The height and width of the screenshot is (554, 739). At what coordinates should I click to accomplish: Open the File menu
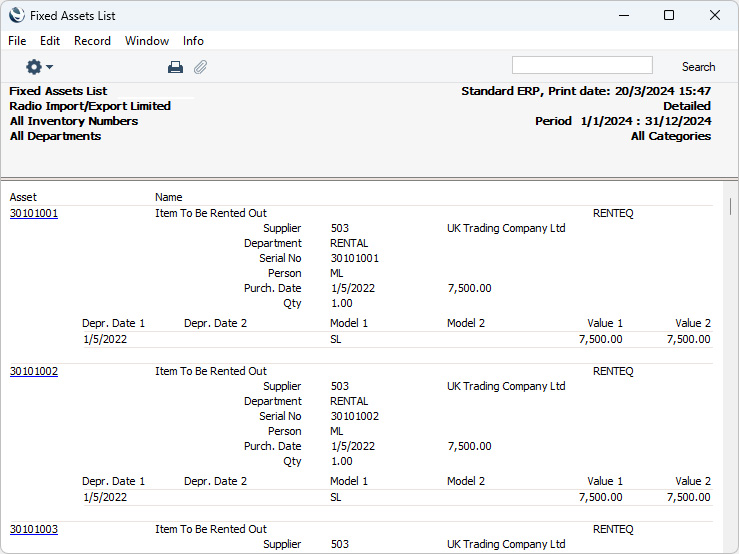click(17, 41)
